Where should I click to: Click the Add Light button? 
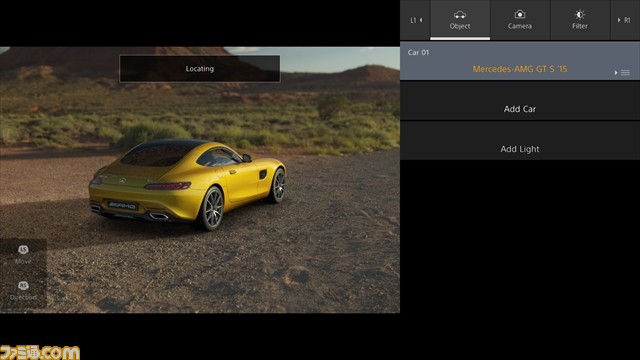pyautogui.click(x=520, y=149)
